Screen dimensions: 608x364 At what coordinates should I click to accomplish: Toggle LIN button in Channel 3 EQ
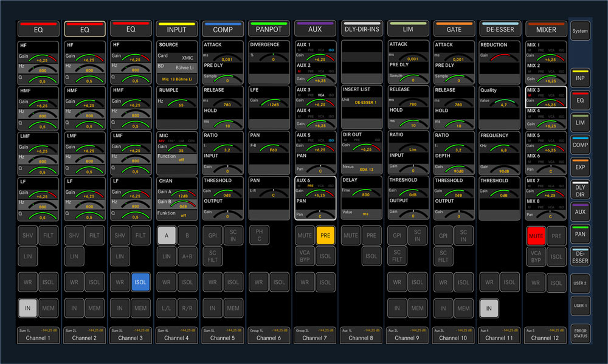tap(120, 256)
